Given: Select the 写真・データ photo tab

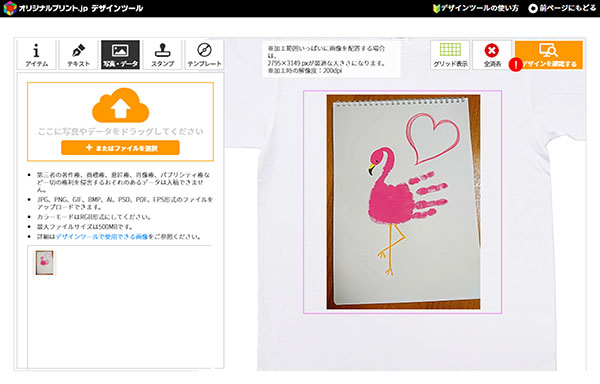Looking at the screenshot, I should pyautogui.click(x=120, y=55).
